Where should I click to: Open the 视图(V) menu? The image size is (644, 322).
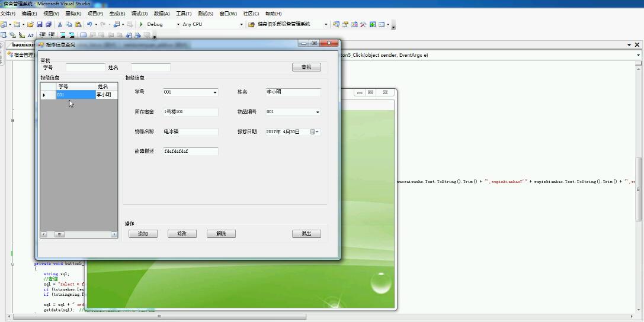pyautogui.click(x=51, y=14)
